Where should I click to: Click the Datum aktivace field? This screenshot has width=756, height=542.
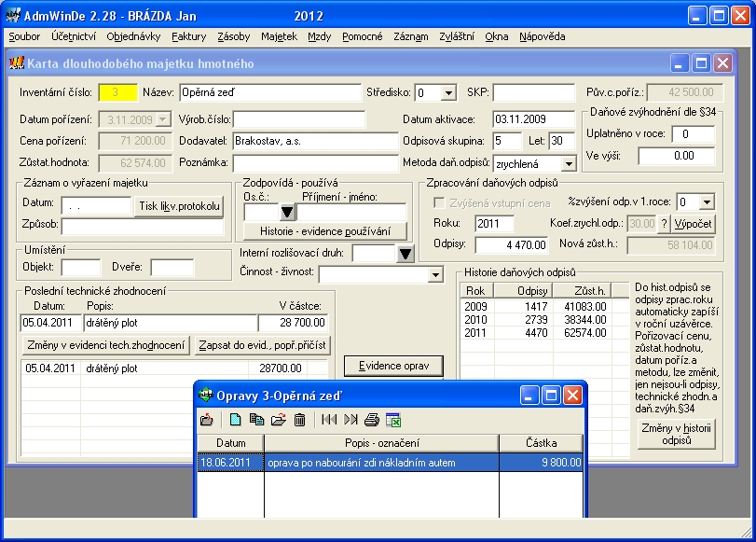[x=534, y=119]
